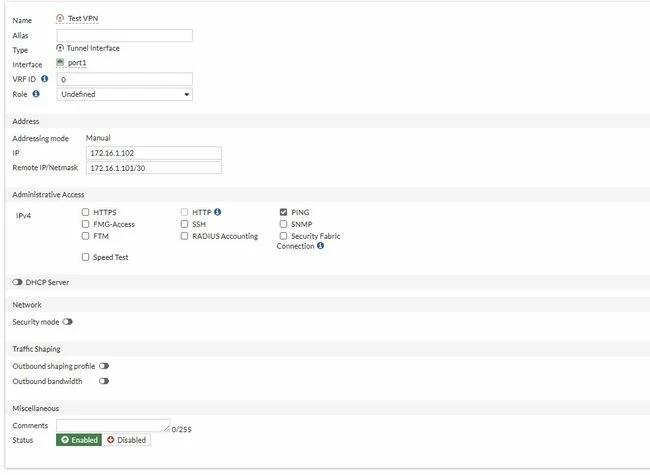Tick the Security Fabric Connection checkbox
Screen dimensions: 650x475
(284, 236)
